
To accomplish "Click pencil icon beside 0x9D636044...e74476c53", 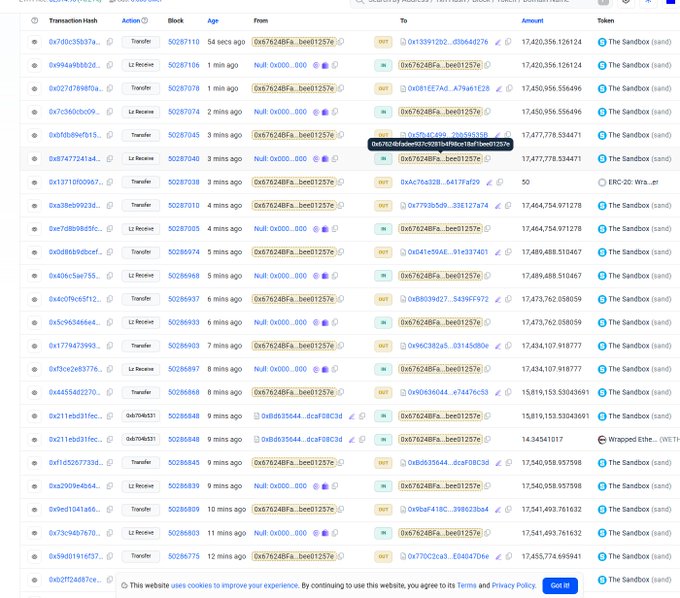I will [x=498, y=392].
